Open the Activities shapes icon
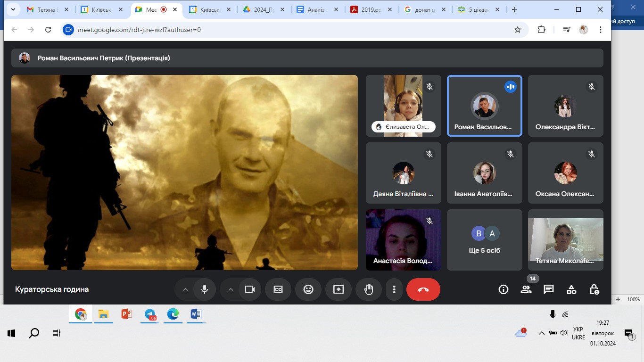 pyautogui.click(x=571, y=289)
